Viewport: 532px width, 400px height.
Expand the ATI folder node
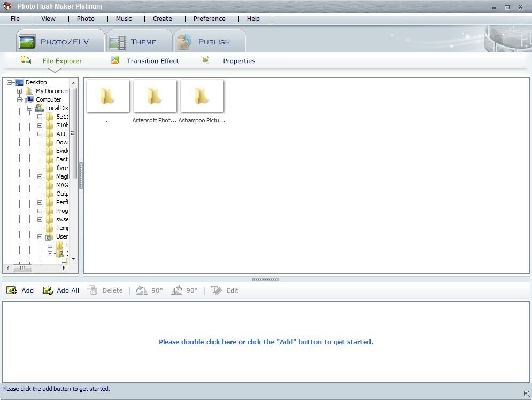point(41,134)
